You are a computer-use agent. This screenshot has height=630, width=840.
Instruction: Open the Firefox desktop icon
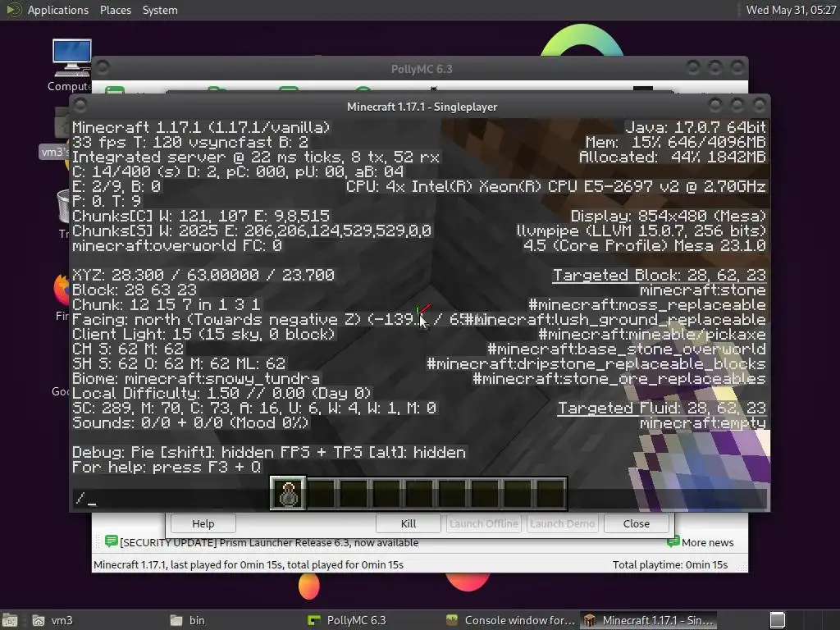[x=62, y=296]
